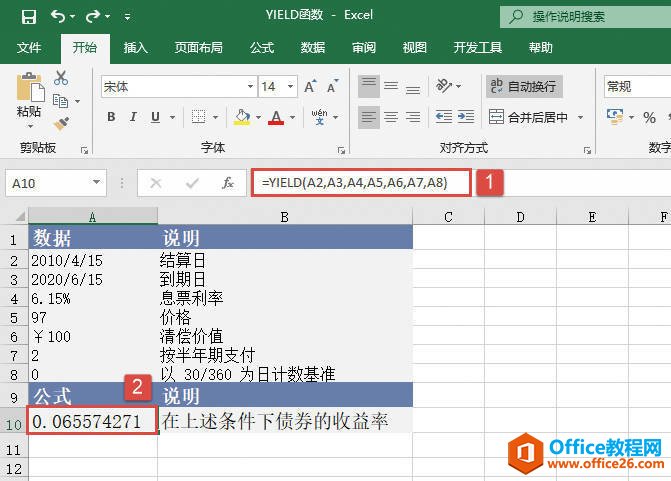The width and height of the screenshot is (671, 481).
Task: Toggle Align Left
Action: click(368, 117)
